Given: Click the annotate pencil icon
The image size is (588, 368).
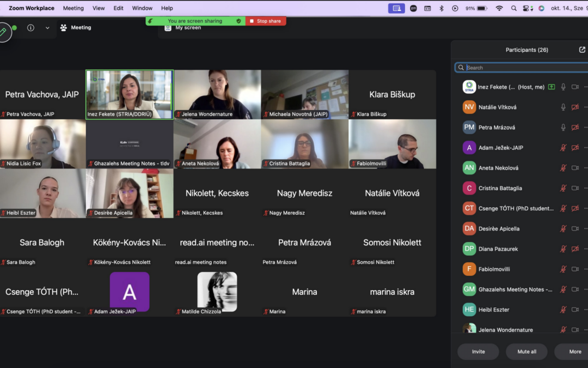Looking at the screenshot, I should (3, 32).
